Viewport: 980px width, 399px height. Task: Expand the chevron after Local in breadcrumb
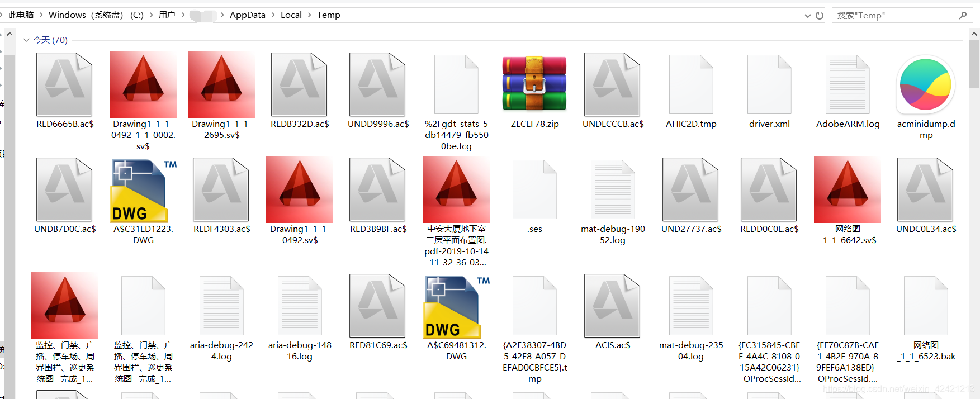[310, 15]
